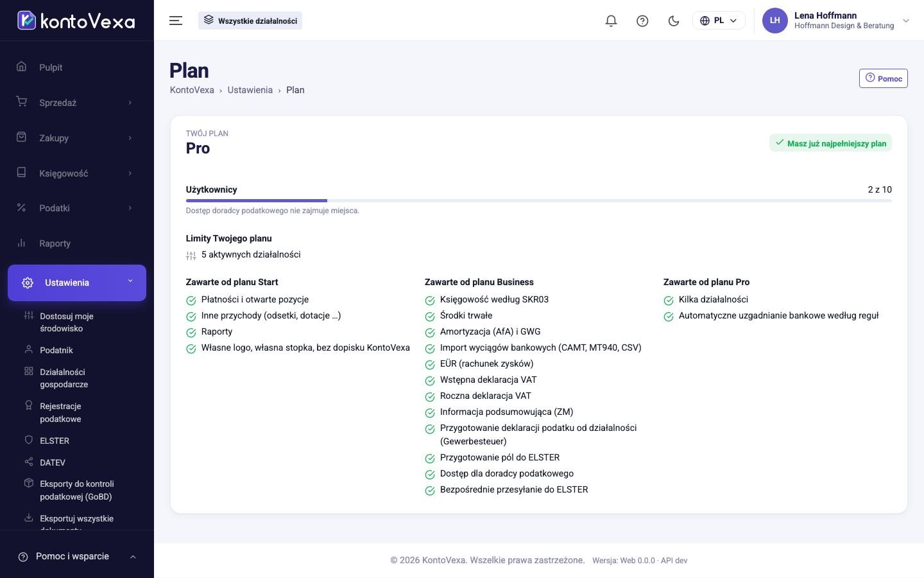Go to Pulpit in sidebar

77,67
